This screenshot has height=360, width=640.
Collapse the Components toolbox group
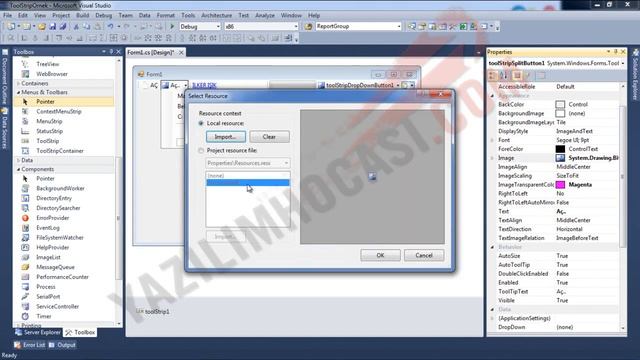tap(18, 169)
